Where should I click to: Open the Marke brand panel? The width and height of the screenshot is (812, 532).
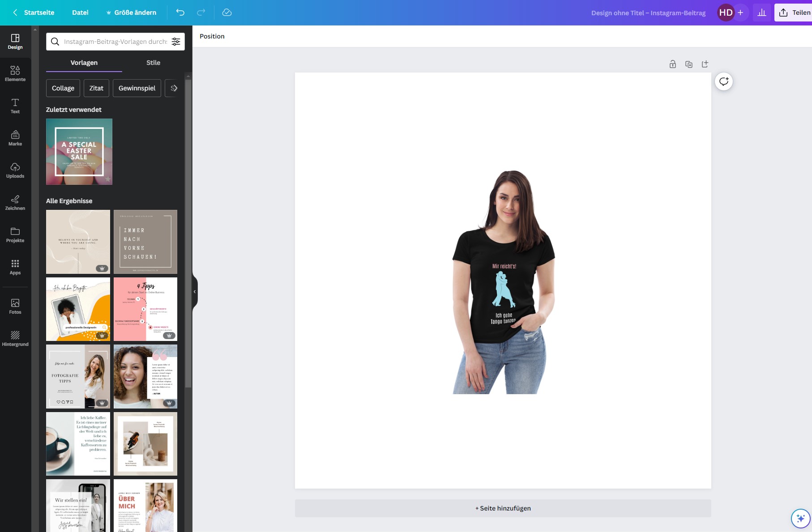pos(15,138)
